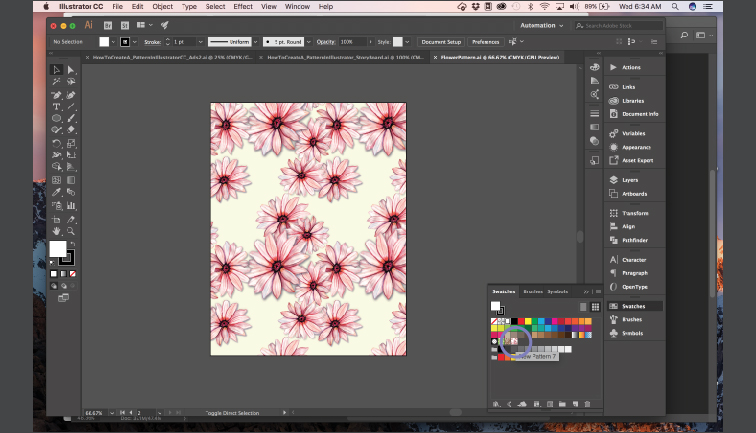Open the 5 pt. Round brush dropdown

309,42
